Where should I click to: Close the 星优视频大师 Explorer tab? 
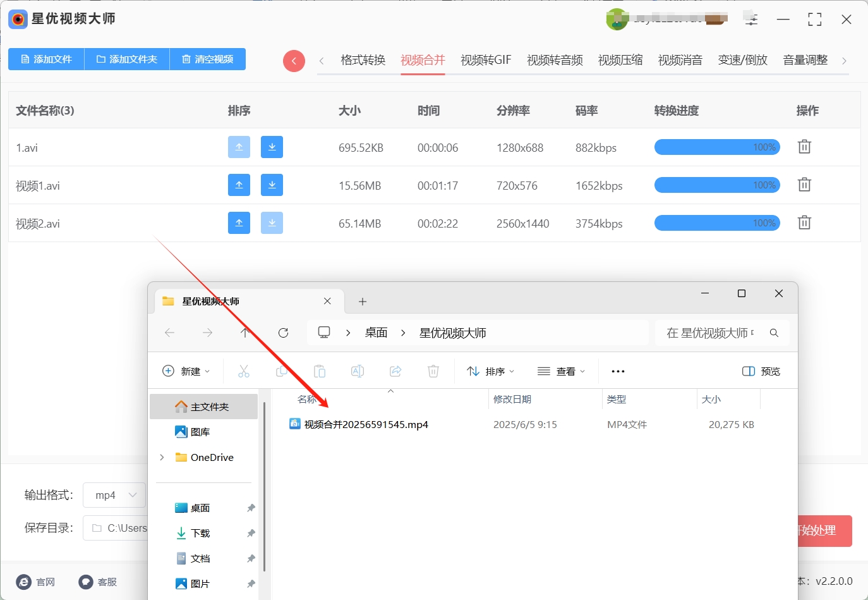327,301
